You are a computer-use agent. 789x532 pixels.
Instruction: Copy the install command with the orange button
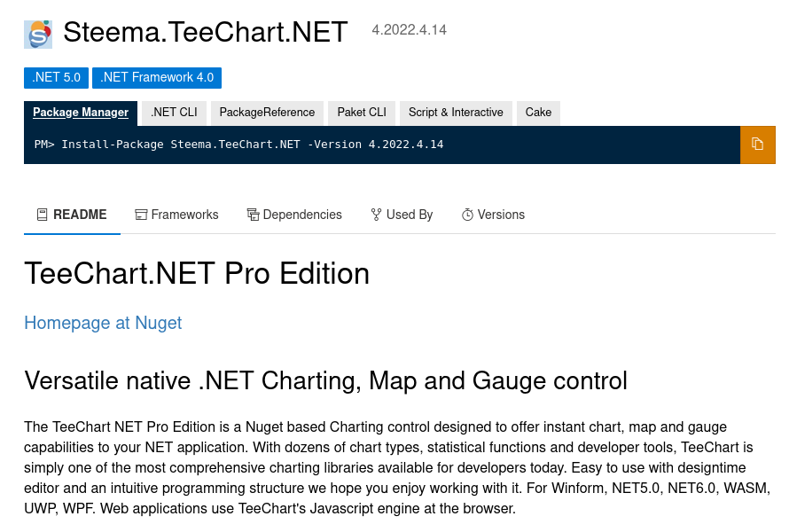click(x=757, y=145)
